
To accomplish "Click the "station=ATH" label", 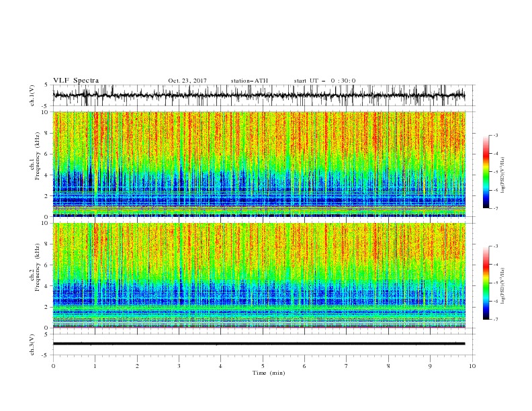I will (249, 81).
